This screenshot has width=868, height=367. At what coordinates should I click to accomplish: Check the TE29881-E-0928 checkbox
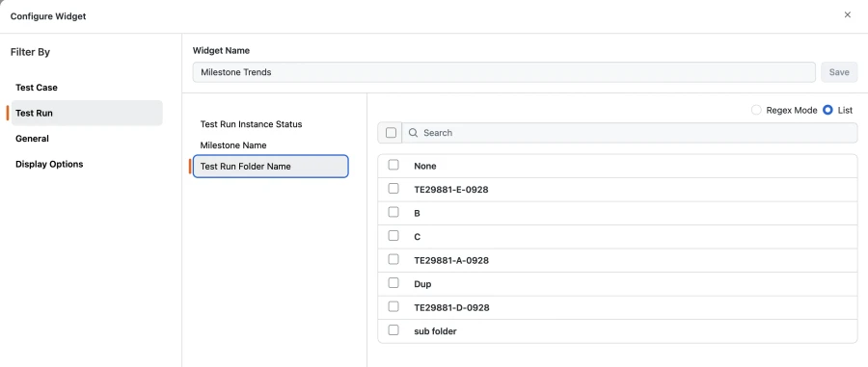393,189
